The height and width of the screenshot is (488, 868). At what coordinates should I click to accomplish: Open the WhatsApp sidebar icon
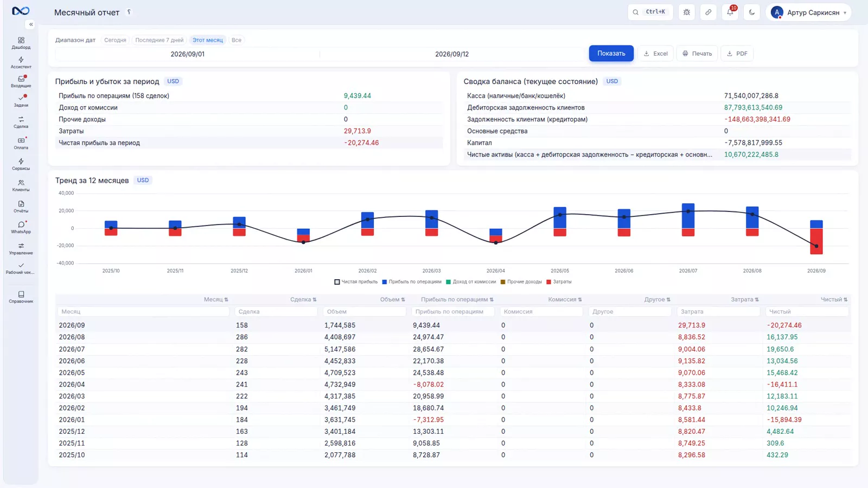[x=21, y=227]
